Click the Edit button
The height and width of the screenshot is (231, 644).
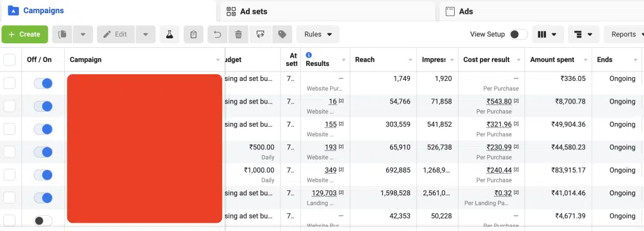point(116,35)
